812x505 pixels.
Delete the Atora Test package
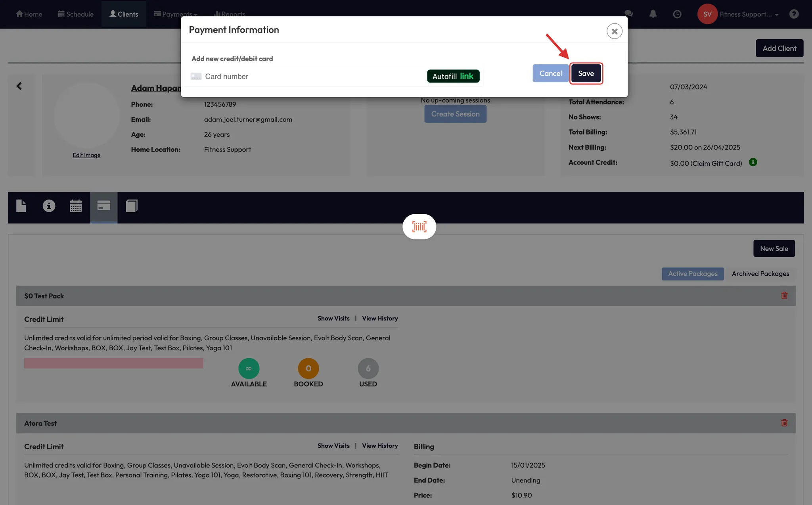(784, 423)
